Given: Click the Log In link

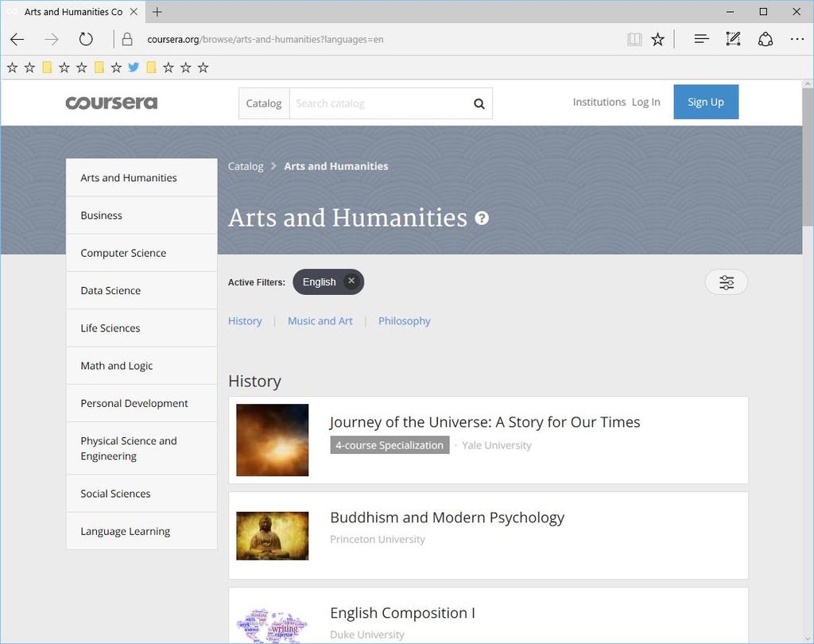Looking at the screenshot, I should [x=645, y=102].
